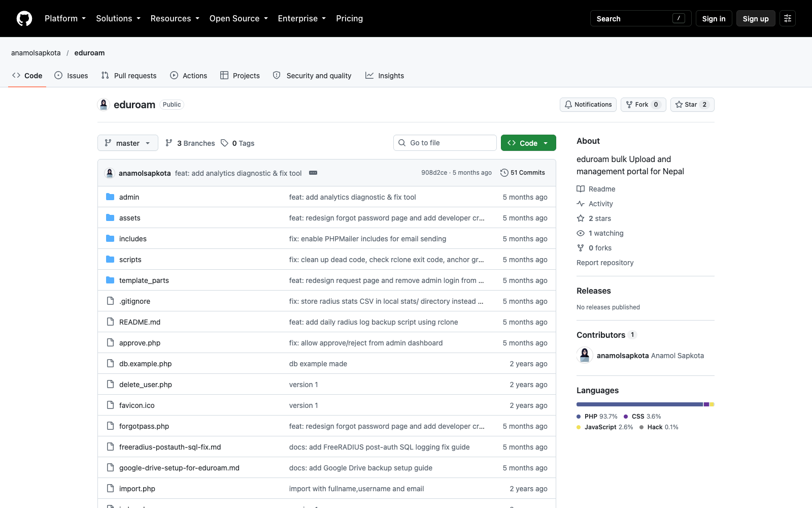Open the master branch selector dropdown

click(x=128, y=143)
